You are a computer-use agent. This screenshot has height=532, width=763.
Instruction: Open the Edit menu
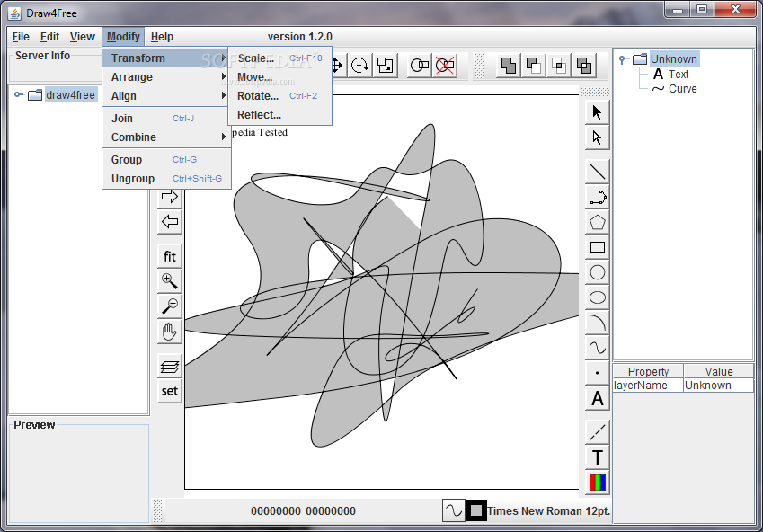[x=49, y=37]
